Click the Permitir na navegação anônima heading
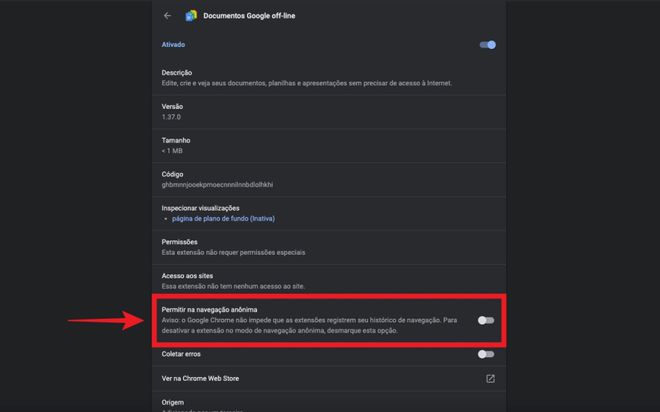This screenshot has height=412, width=660. [209, 309]
